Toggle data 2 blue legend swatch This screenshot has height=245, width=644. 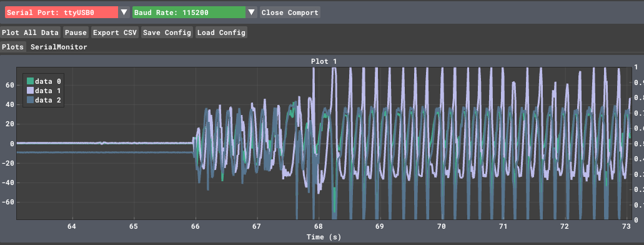pyautogui.click(x=30, y=100)
